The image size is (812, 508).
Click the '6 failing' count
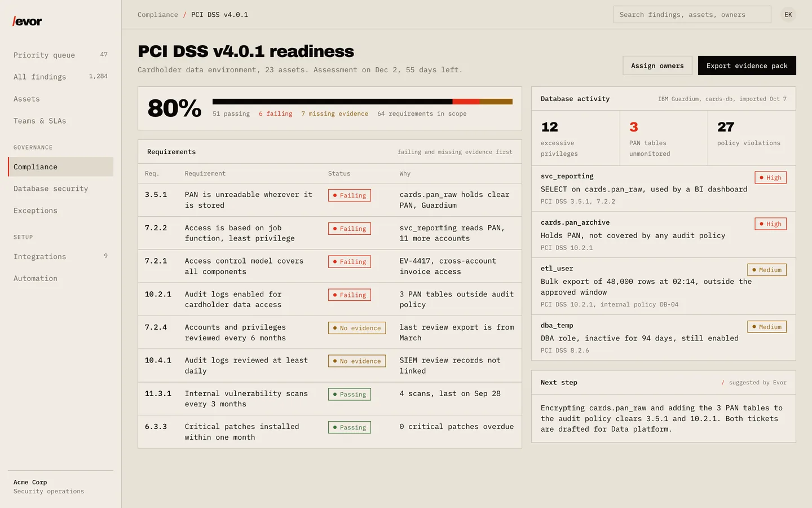coord(276,113)
